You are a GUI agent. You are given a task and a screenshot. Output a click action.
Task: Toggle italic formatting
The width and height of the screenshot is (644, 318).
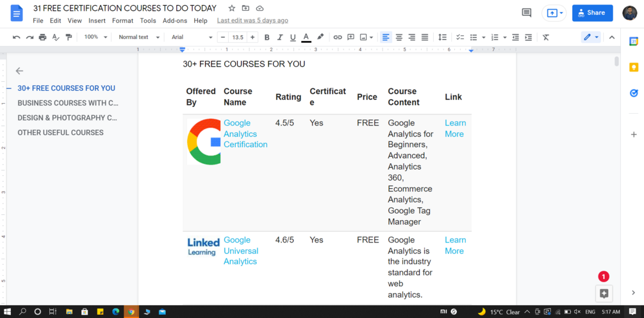[x=280, y=37]
